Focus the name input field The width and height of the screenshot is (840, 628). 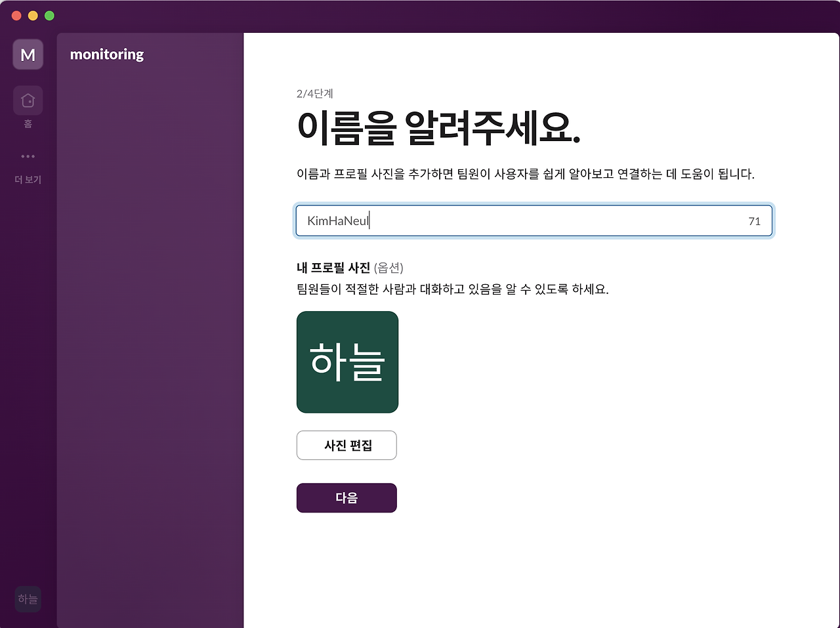(534, 220)
